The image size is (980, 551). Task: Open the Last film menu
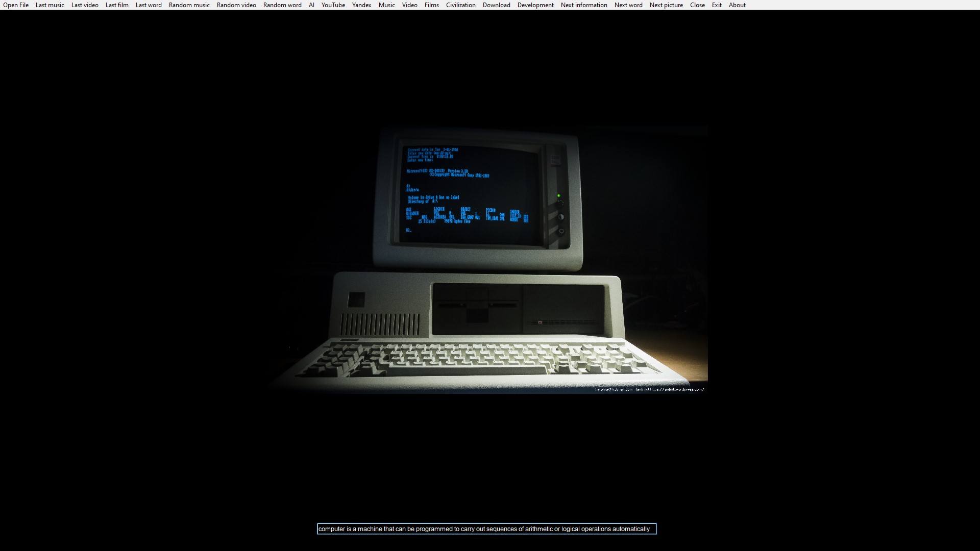click(117, 5)
